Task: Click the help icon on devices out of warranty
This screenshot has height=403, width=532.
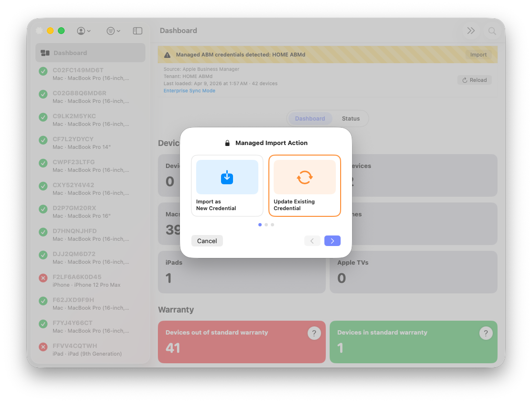Action: pos(314,333)
